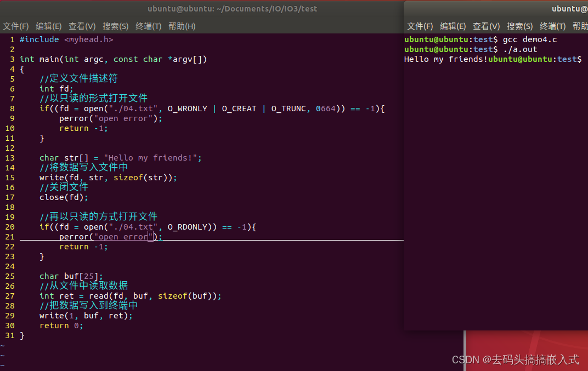
Task: Open the 搜索(S) menu in the right terminal
Action: tap(519, 26)
